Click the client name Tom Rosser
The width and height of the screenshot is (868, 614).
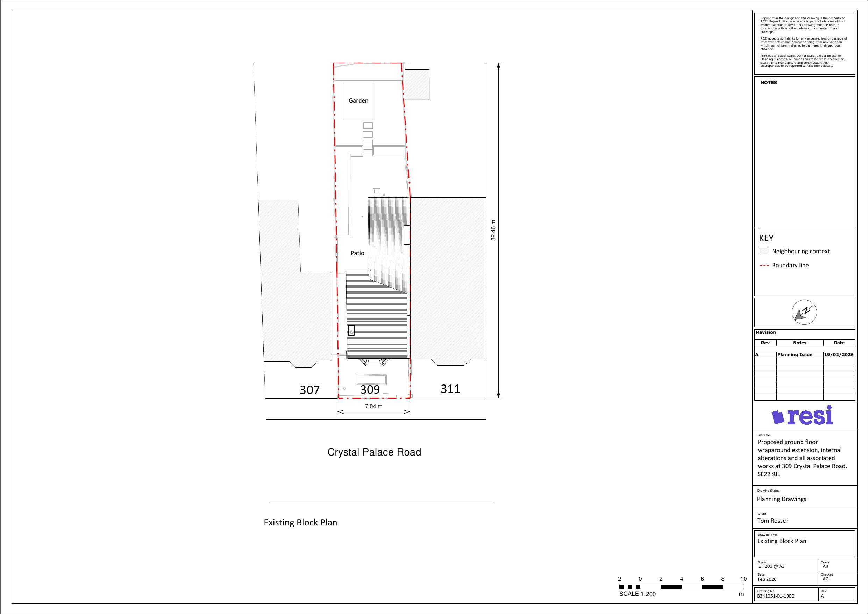(773, 521)
